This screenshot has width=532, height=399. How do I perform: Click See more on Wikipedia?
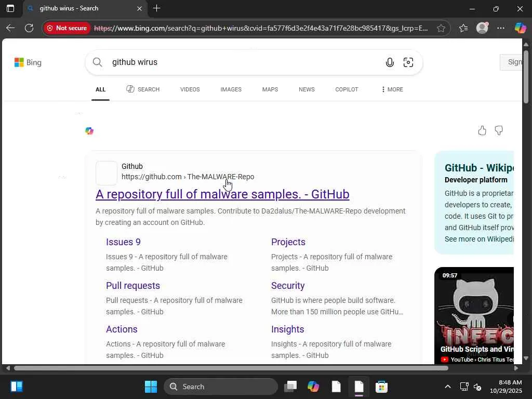tap(479, 239)
